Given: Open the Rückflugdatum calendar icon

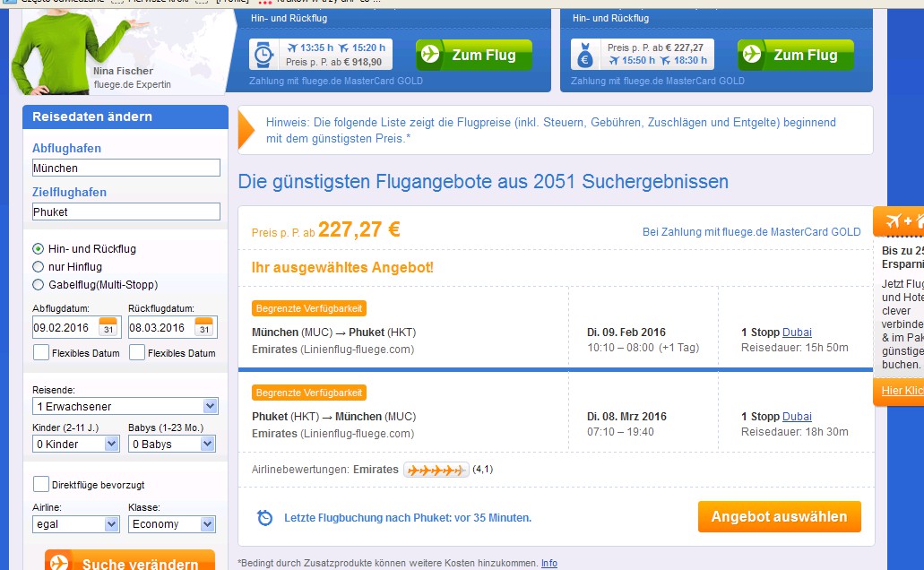Looking at the screenshot, I should tap(204, 327).
